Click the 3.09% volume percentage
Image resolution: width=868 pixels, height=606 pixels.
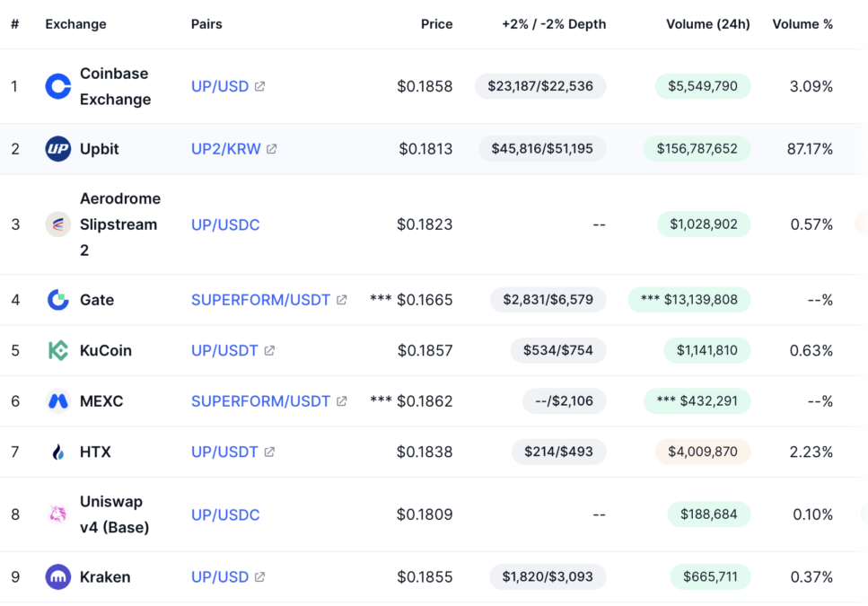tap(811, 86)
